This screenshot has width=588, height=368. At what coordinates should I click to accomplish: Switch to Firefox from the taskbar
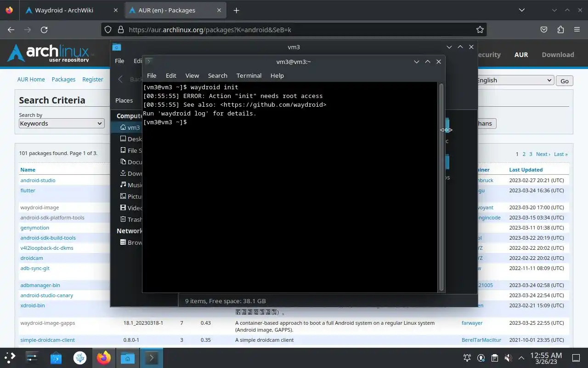click(x=104, y=357)
